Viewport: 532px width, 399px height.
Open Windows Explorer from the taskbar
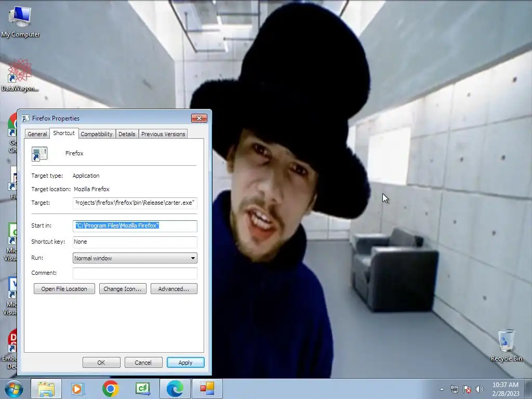(x=46, y=389)
